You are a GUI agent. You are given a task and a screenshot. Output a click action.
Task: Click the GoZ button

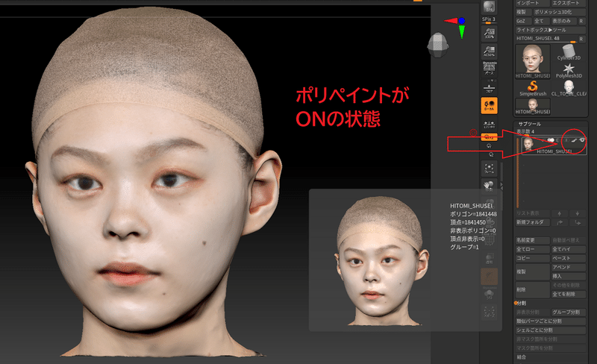coord(523,22)
